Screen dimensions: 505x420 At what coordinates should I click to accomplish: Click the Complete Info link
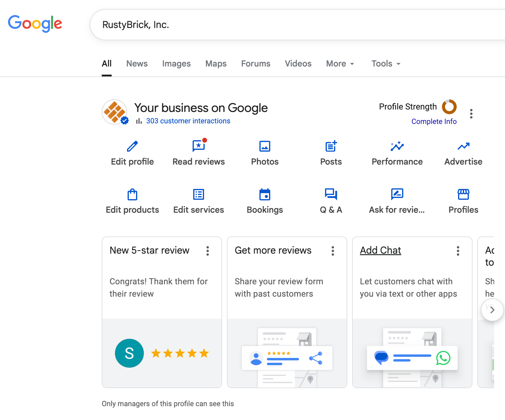(x=434, y=122)
